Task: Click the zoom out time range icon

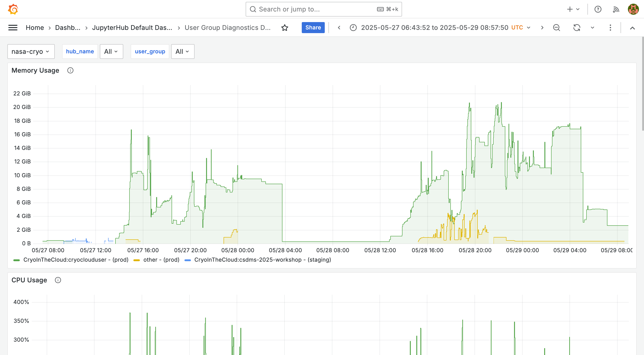Action: 557,28
